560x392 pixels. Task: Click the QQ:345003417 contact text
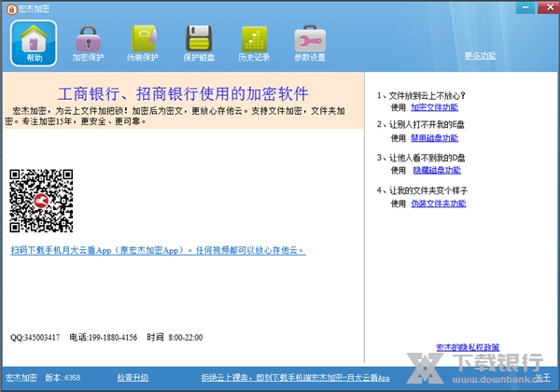(x=35, y=337)
